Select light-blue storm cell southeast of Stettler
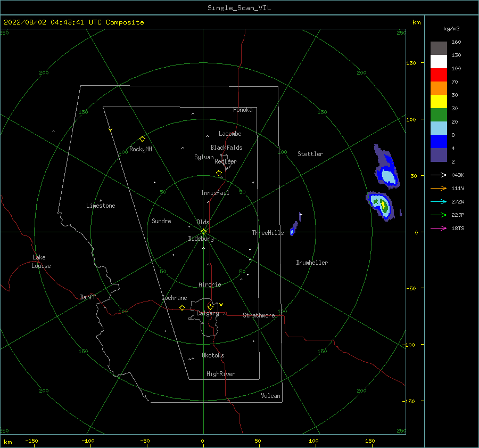This screenshot has height=448, width=479. point(387,167)
